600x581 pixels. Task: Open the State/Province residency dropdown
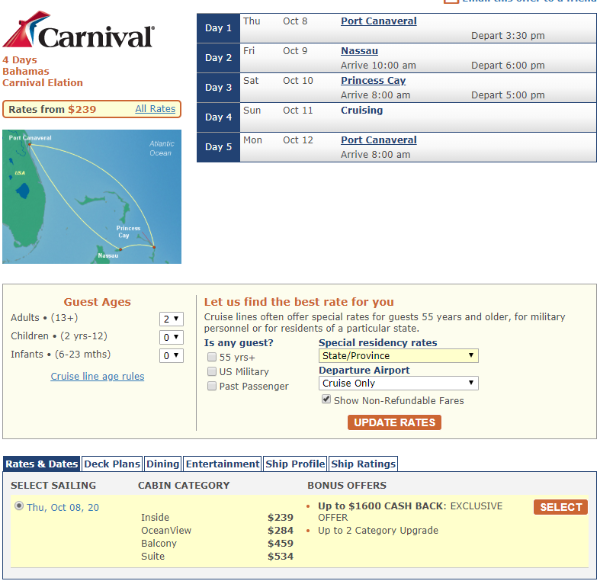pos(398,356)
